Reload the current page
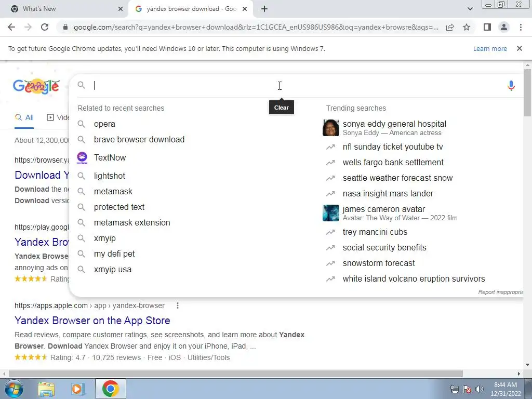The height and width of the screenshot is (399, 532). (x=45, y=27)
